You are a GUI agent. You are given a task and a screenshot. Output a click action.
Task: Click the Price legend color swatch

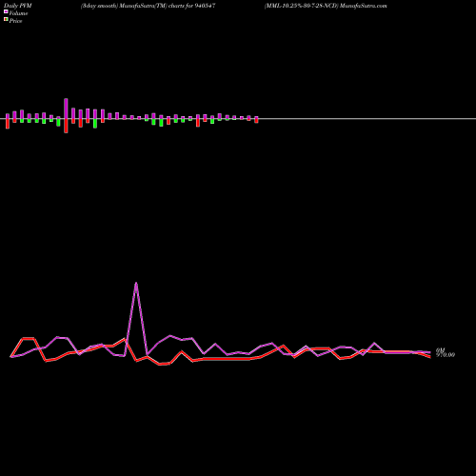coord(6,19)
